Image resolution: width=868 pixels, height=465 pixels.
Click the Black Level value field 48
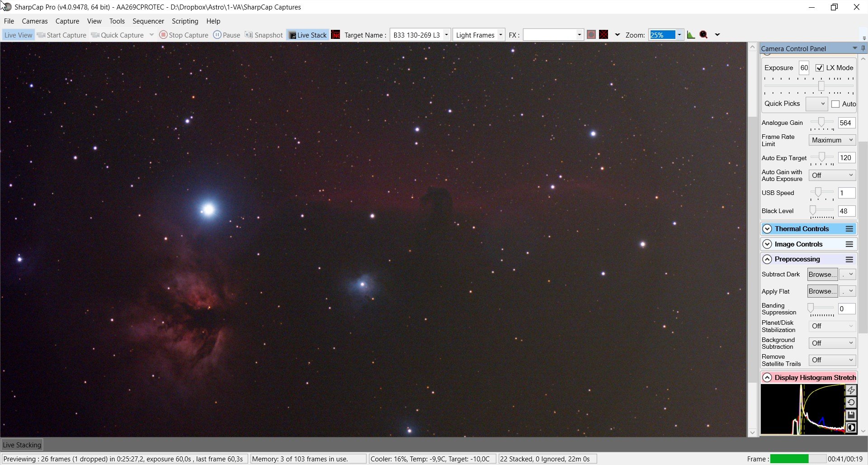point(846,211)
